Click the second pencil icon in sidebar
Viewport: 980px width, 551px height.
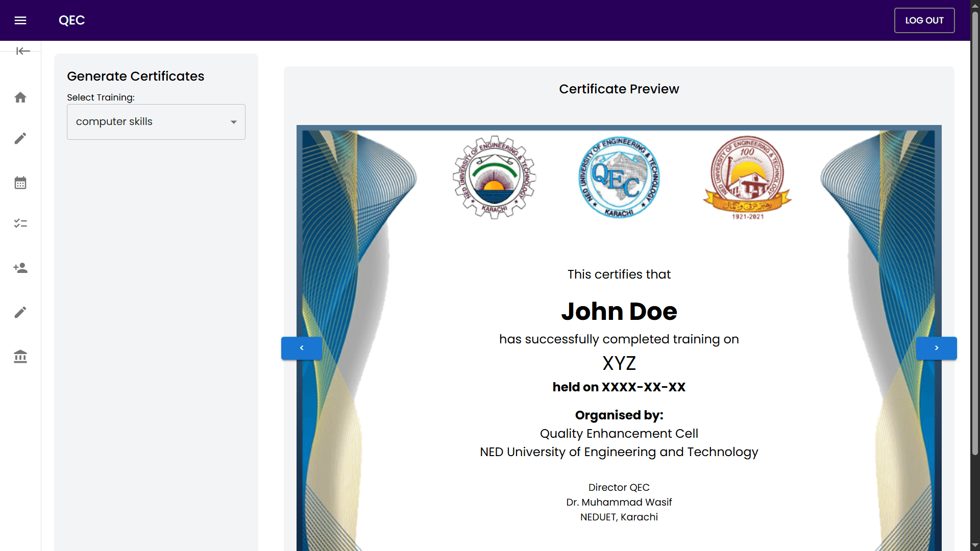pos(20,312)
